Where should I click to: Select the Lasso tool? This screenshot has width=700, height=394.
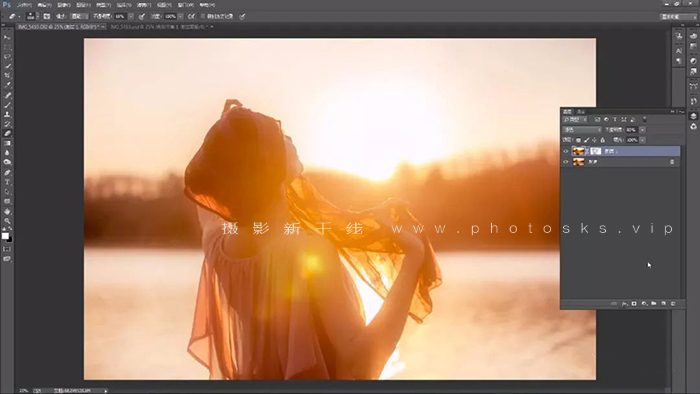(x=7, y=57)
